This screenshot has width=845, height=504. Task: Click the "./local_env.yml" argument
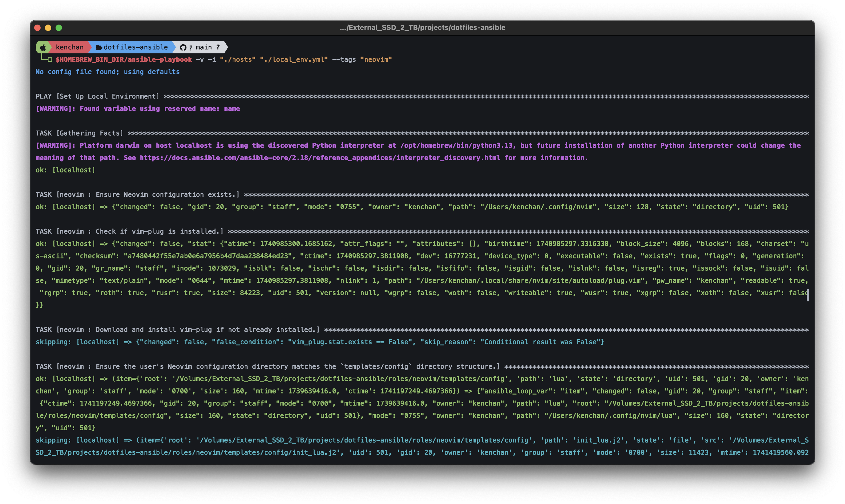click(294, 60)
